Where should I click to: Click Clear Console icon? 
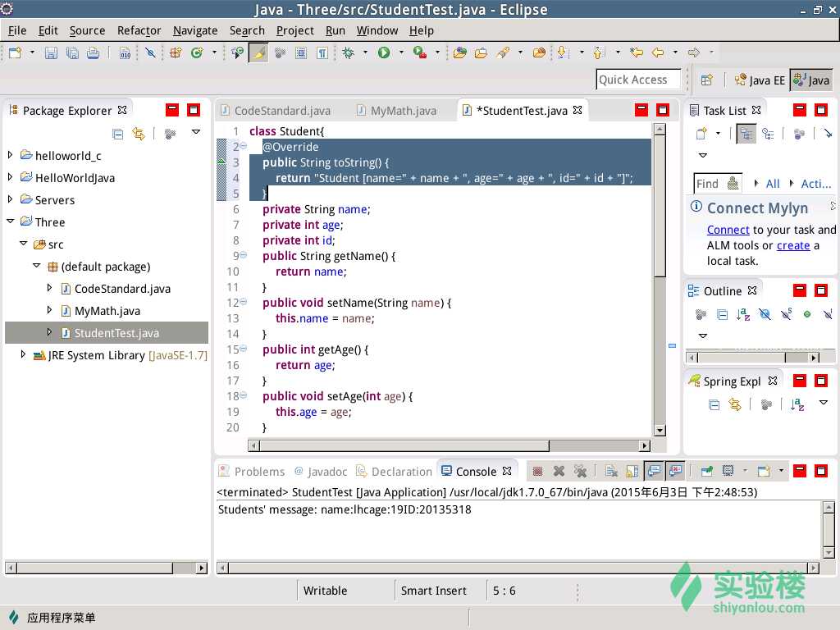(x=611, y=471)
